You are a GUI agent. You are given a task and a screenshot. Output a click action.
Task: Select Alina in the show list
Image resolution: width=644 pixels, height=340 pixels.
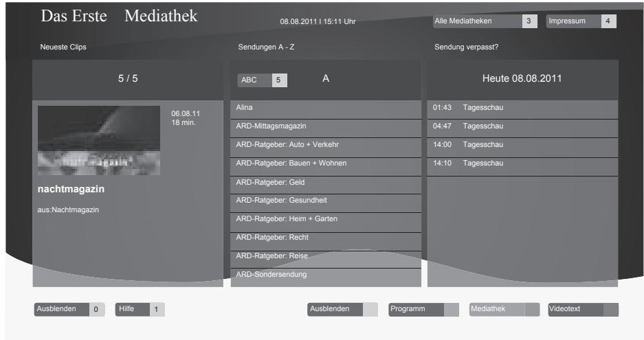326,110
